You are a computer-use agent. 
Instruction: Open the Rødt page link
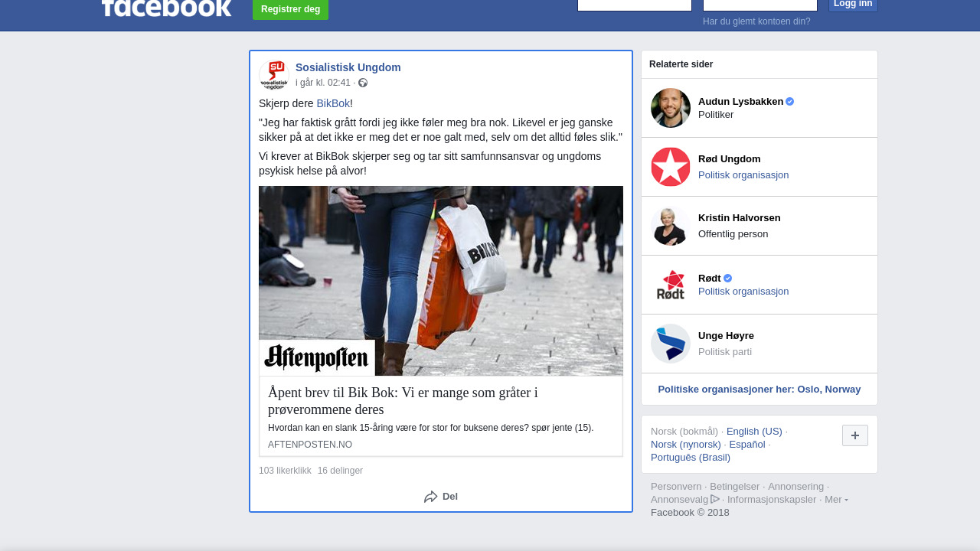point(710,279)
